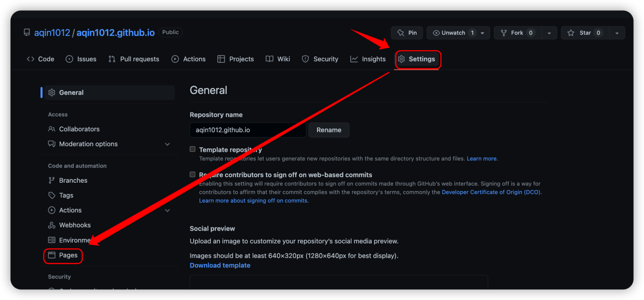Check Require contributors to sign off checkbox

[193, 174]
